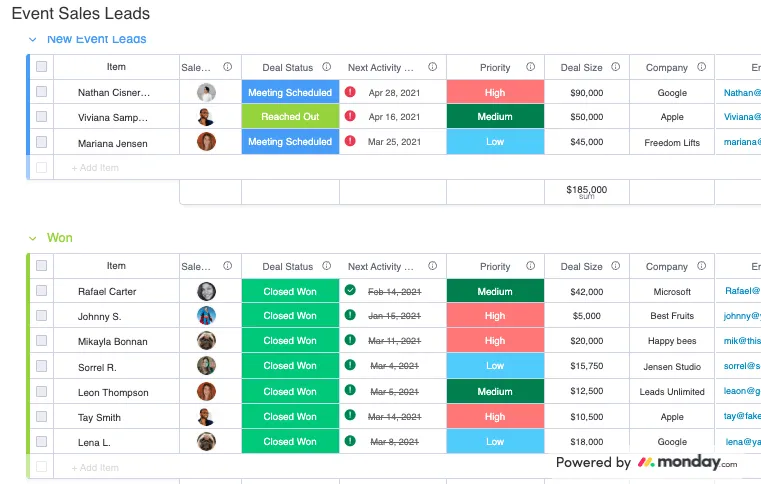Tick the checkbox beside Sorrel R.

tap(42, 366)
